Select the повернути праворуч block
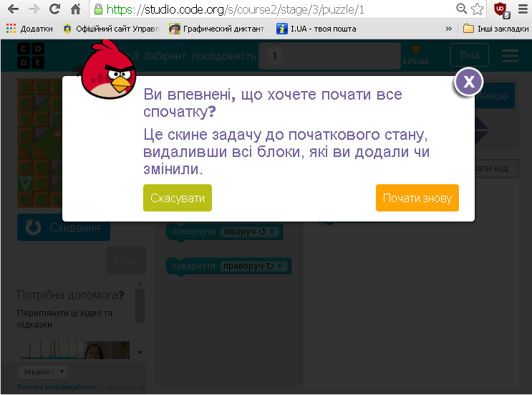 coord(193,266)
